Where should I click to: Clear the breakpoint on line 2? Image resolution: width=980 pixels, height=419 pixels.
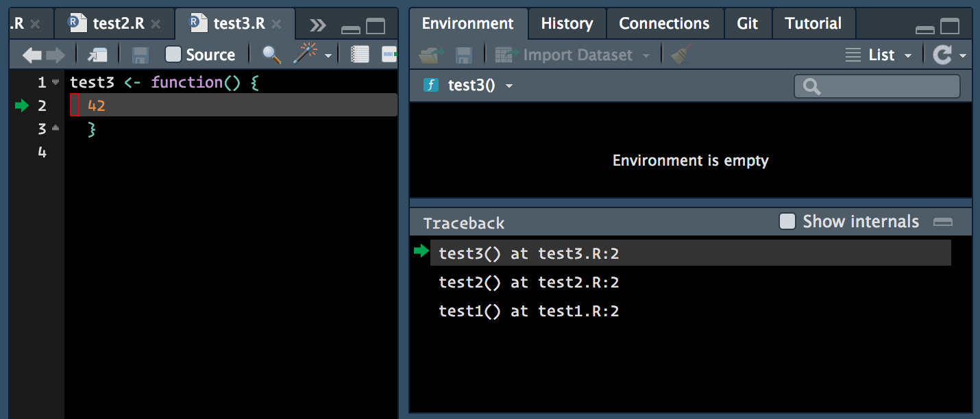click(x=73, y=104)
